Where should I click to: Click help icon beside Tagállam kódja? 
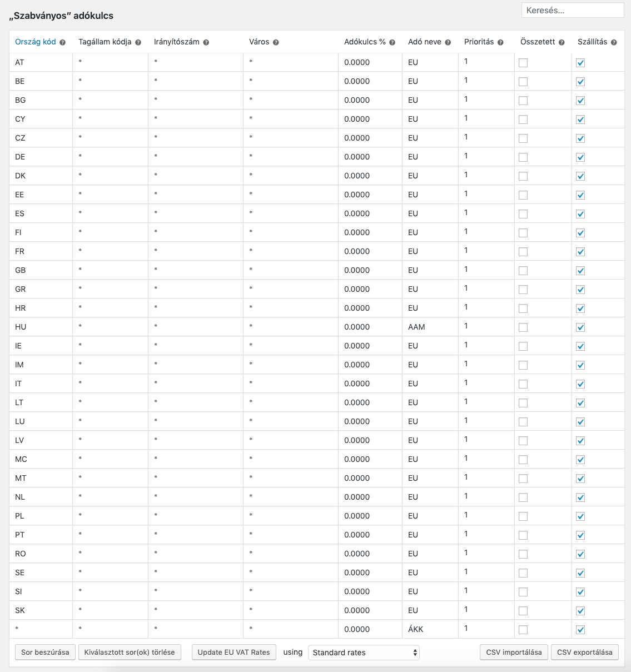pos(138,42)
